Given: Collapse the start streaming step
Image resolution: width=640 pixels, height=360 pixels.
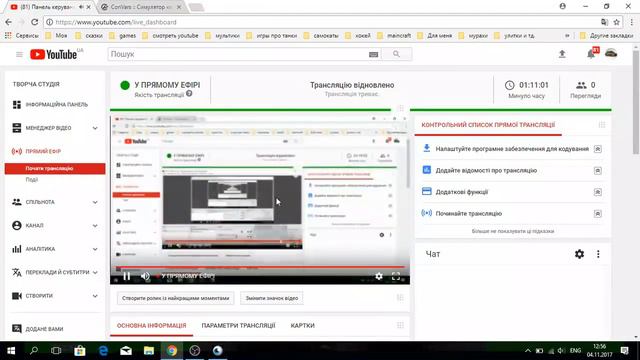Looking at the screenshot, I should click(x=598, y=213).
